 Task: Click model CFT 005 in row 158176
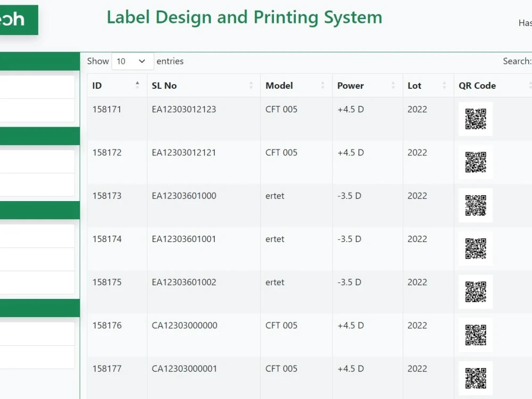(281, 326)
